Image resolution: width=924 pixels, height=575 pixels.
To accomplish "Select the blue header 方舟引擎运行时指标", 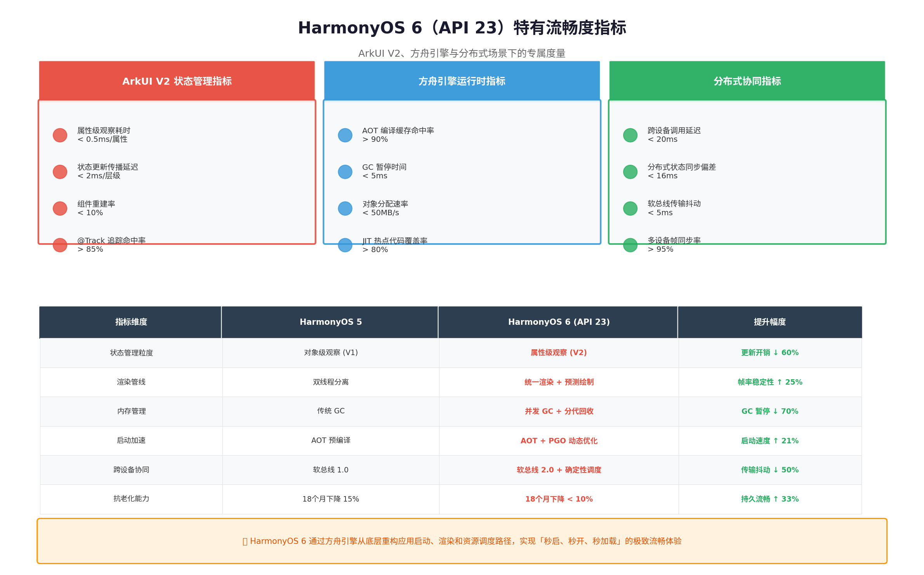I will (462, 81).
